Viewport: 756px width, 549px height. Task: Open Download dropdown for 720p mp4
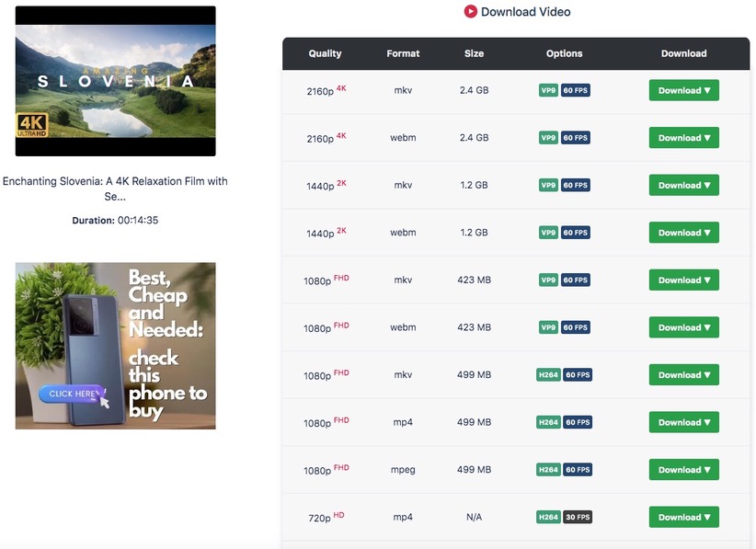click(683, 518)
